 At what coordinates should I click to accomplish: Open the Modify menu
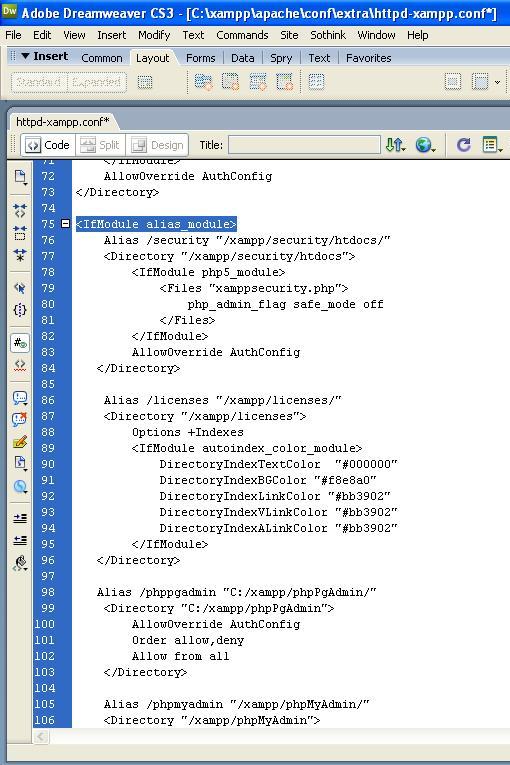[154, 35]
